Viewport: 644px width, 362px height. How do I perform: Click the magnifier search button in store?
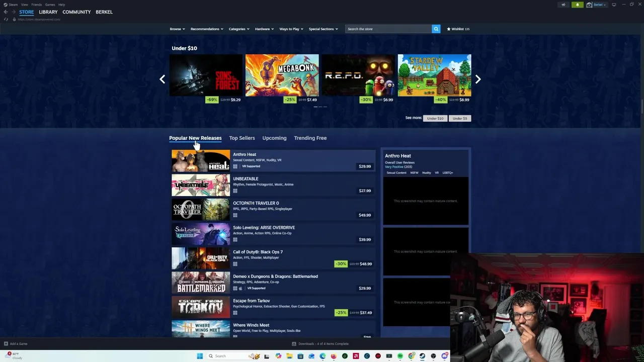(436, 29)
